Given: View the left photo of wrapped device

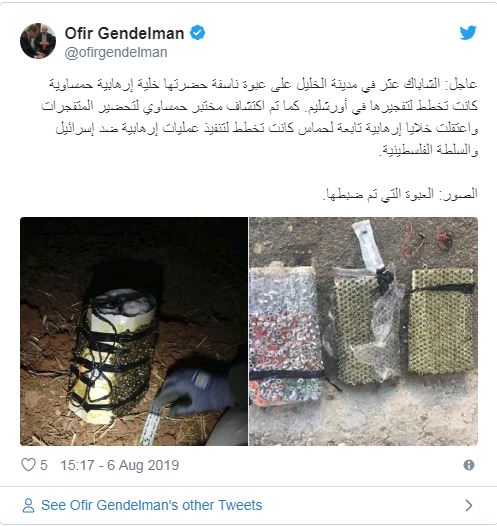Looking at the screenshot, I should [134, 331].
